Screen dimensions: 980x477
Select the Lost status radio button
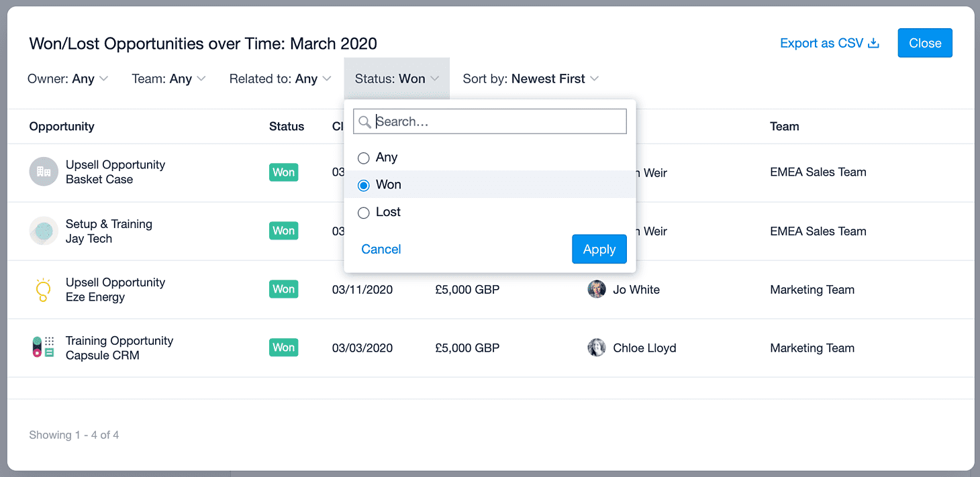point(364,213)
